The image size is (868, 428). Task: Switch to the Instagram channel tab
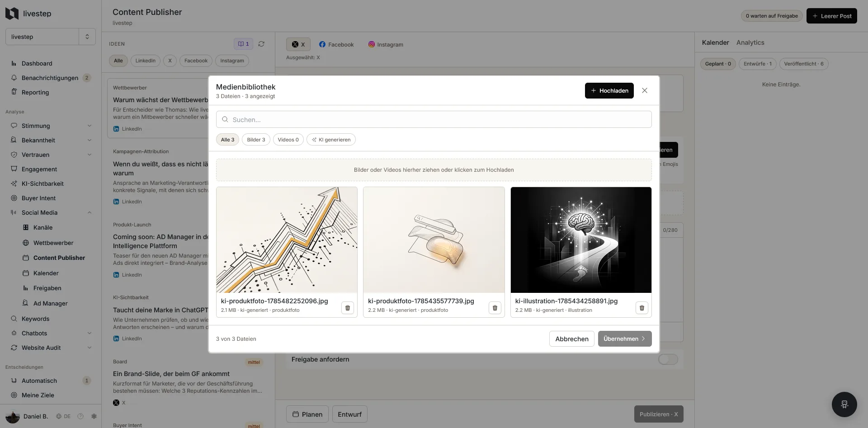coord(386,44)
